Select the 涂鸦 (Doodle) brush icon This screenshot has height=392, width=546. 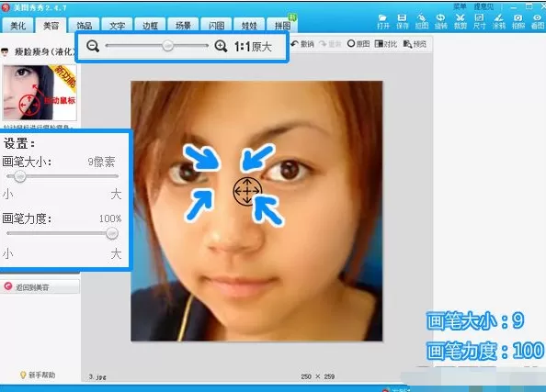(498, 21)
